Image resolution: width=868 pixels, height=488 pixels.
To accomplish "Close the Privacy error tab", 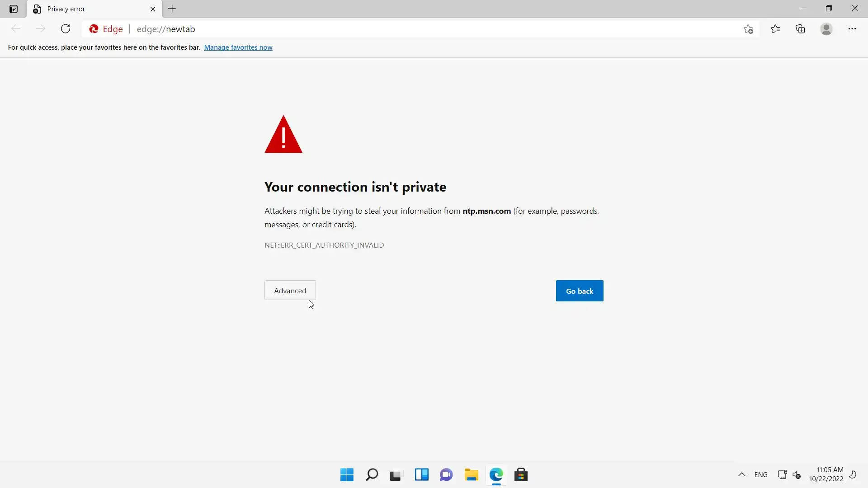I will [x=153, y=9].
